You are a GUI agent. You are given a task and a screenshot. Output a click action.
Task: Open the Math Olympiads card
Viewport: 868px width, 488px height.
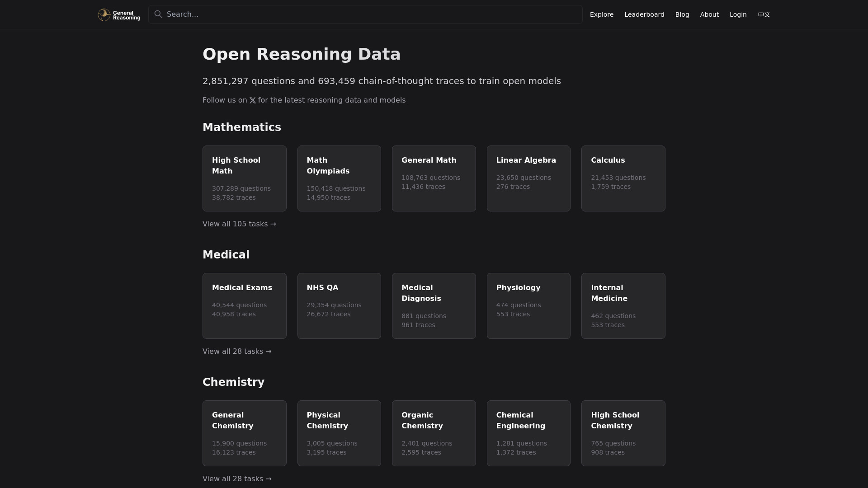(339, 178)
